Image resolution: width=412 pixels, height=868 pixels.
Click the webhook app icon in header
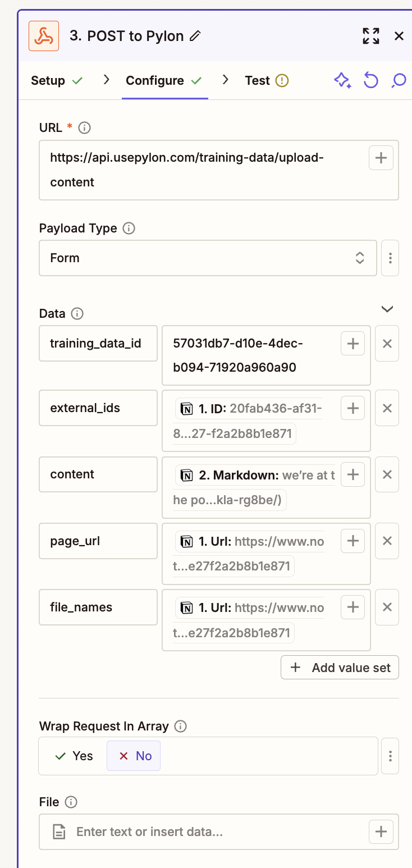coord(44,36)
